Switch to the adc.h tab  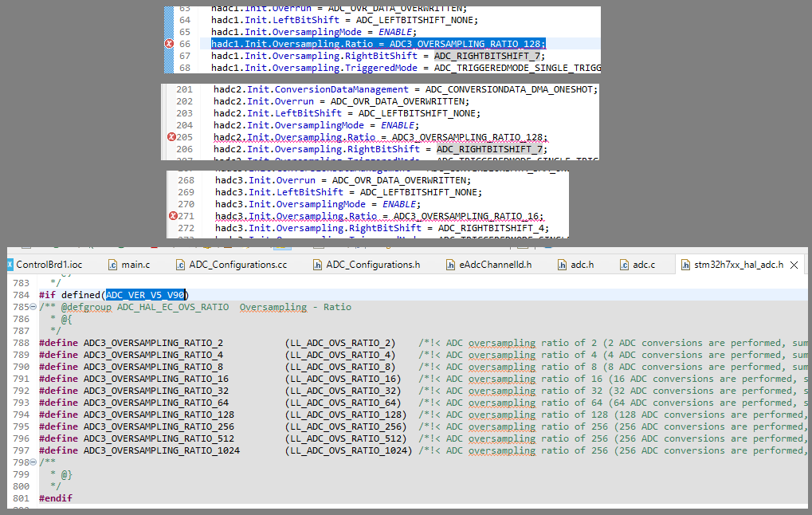(575, 265)
